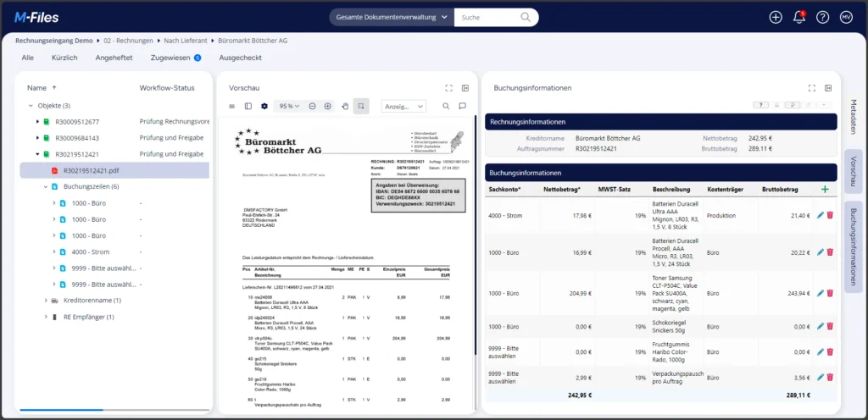Switch to the Kürzlich tab

click(x=64, y=58)
